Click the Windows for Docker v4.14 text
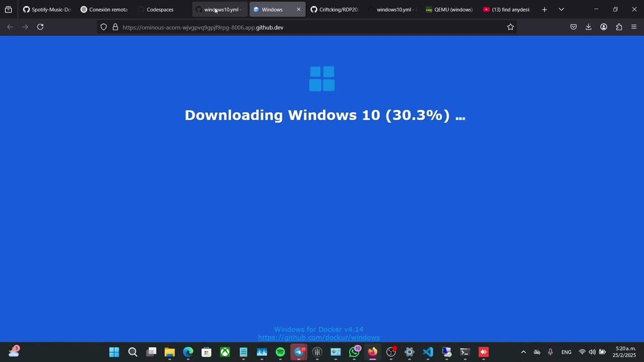 319,330
